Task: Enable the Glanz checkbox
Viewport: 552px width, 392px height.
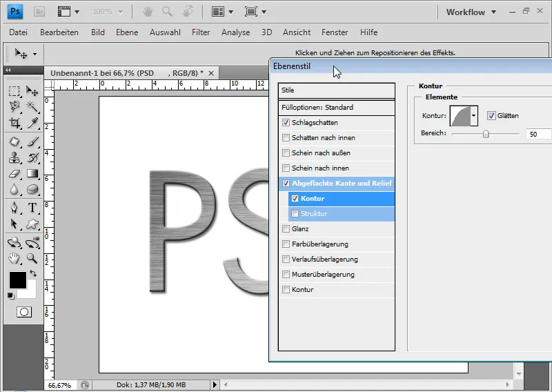Action: click(x=286, y=228)
